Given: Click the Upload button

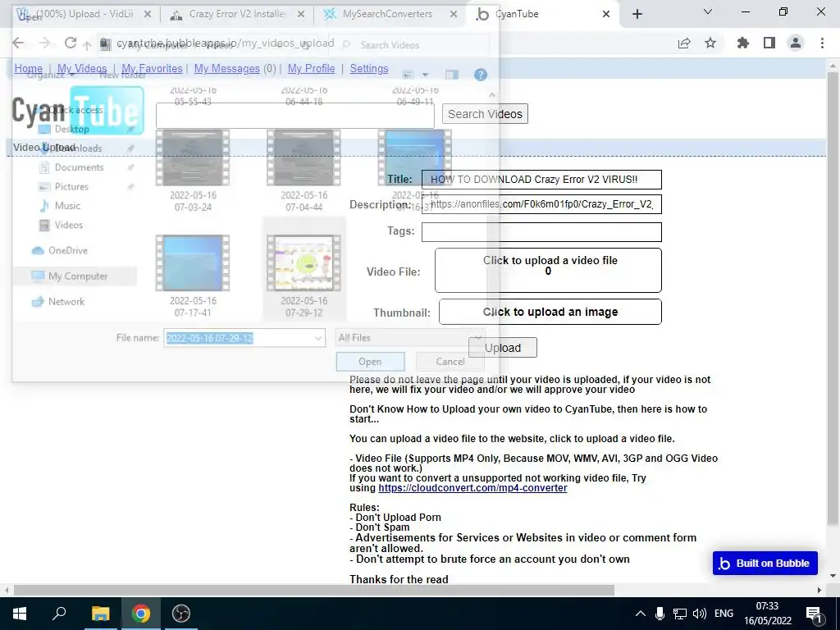Looking at the screenshot, I should [x=503, y=348].
